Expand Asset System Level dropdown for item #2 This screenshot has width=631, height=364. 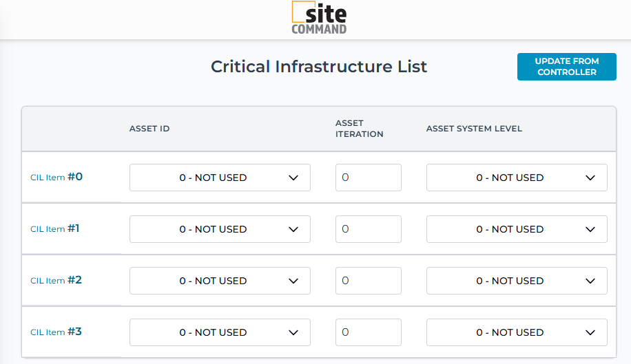517,281
